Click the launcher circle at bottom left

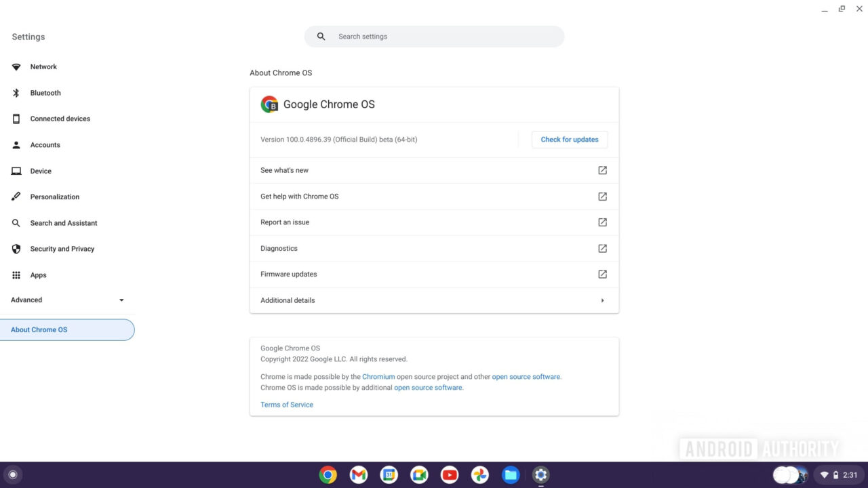13,474
